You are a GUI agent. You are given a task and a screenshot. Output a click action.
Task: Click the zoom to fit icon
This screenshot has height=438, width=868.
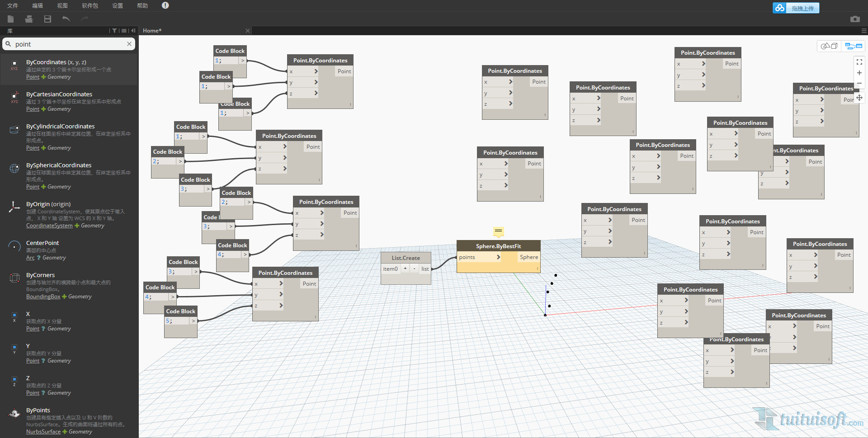click(859, 62)
